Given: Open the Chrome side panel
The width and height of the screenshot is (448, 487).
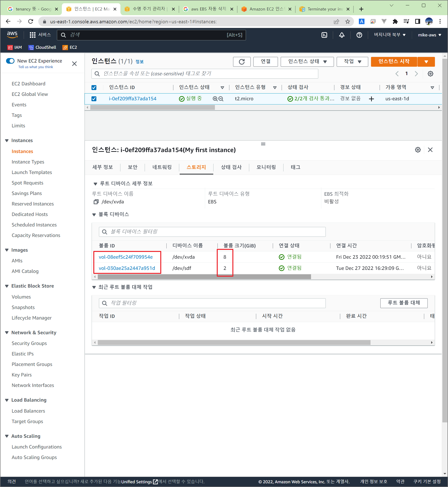Looking at the screenshot, I should 417,21.
